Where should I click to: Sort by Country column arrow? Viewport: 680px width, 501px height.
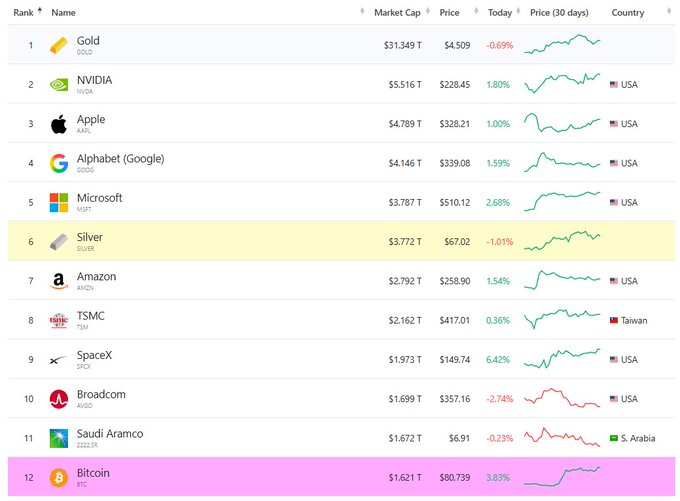(x=668, y=11)
